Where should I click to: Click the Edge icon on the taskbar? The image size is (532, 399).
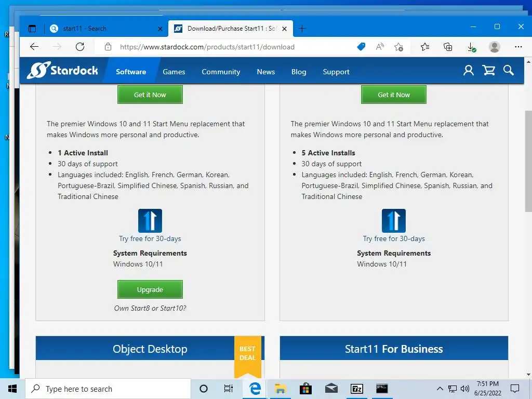pyautogui.click(x=255, y=389)
